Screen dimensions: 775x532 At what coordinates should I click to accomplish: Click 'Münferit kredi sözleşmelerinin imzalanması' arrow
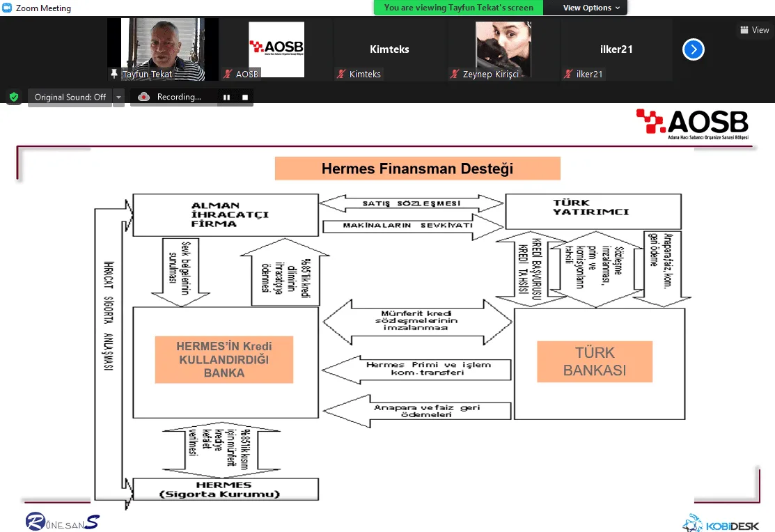coord(417,322)
